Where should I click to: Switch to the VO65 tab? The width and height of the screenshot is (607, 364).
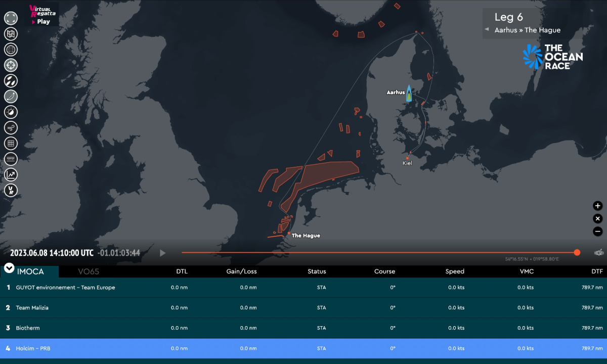[x=89, y=271]
